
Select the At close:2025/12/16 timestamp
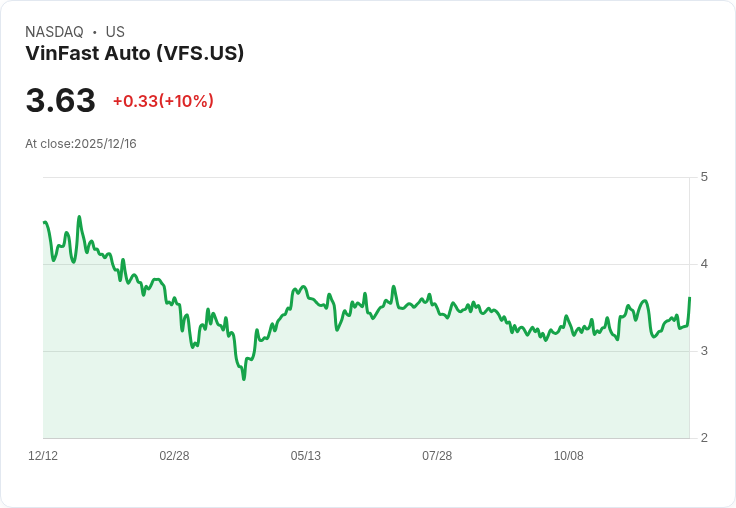[81, 144]
